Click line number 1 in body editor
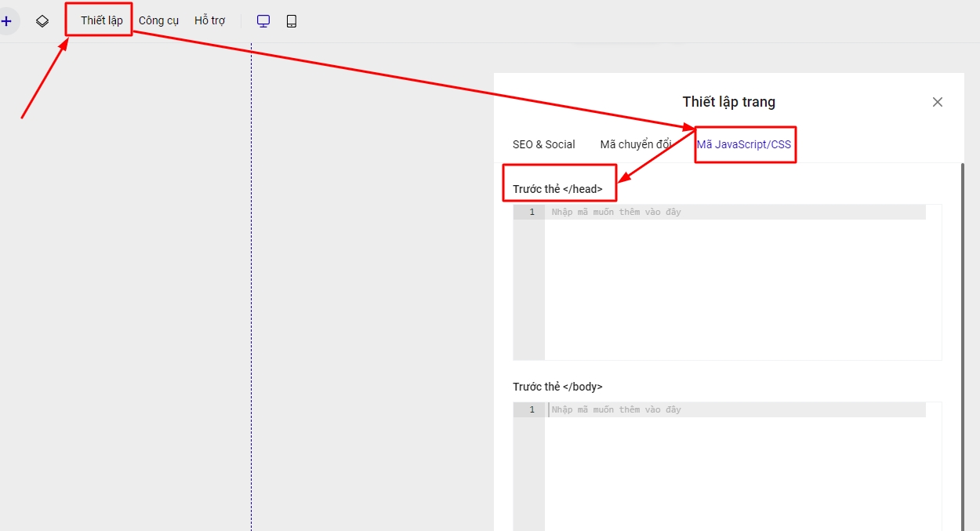Viewport: 980px width, 531px height. click(x=532, y=410)
